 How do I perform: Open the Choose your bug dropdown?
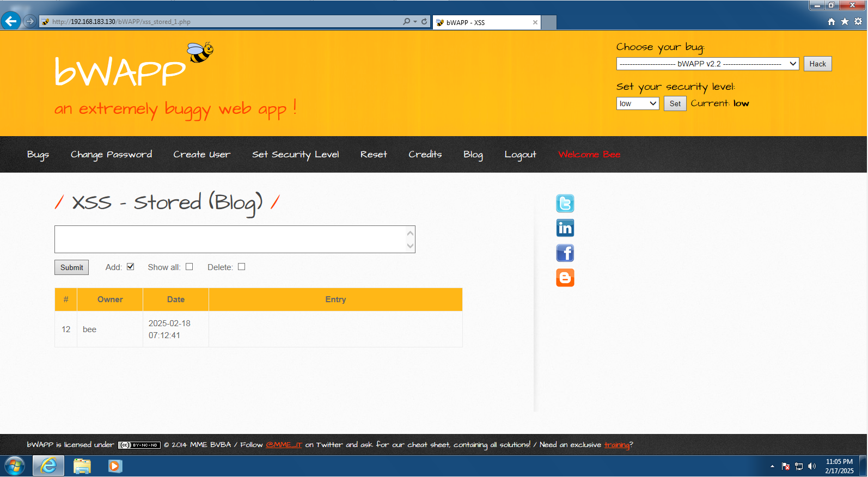click(707, 64)
